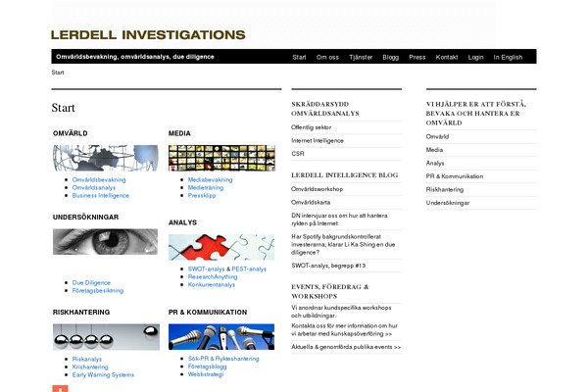The height and width of the screenshot is (392, 588).
Task: Open the Omvärldsanalys link
Action: (x=94, y=187)
